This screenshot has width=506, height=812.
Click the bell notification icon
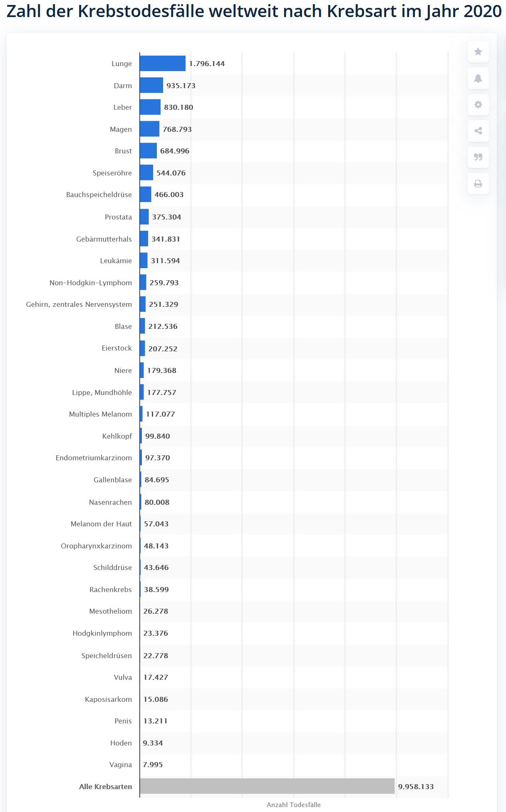click(x=478, y=78)
